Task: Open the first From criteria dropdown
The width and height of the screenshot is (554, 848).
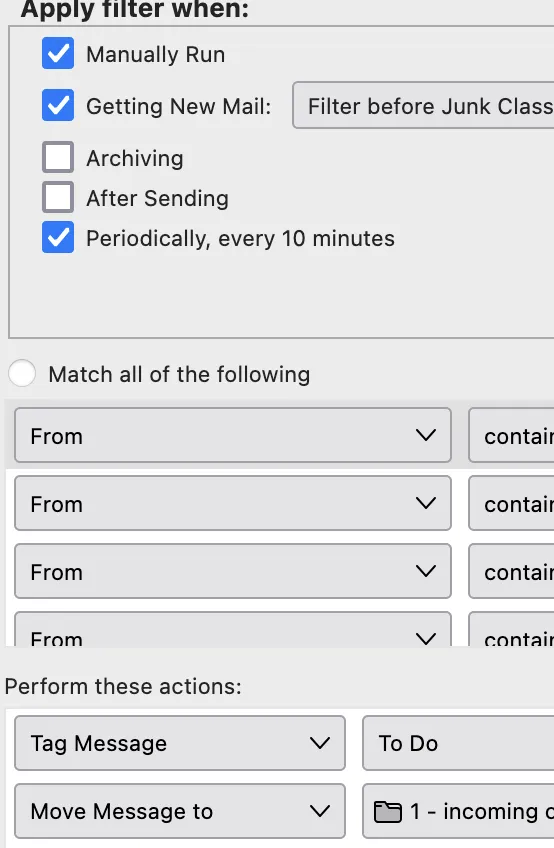Action: pyautogui.click(x=233, y=435)
